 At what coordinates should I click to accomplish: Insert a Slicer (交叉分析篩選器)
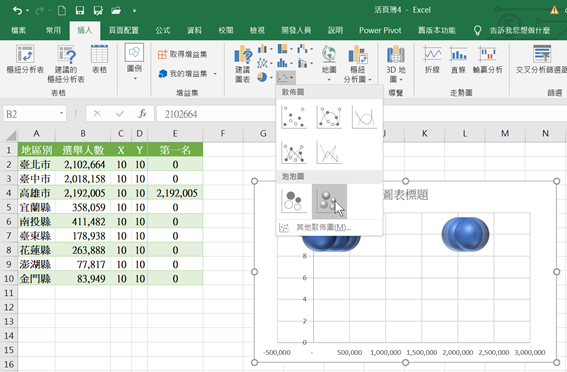point(541,60)
